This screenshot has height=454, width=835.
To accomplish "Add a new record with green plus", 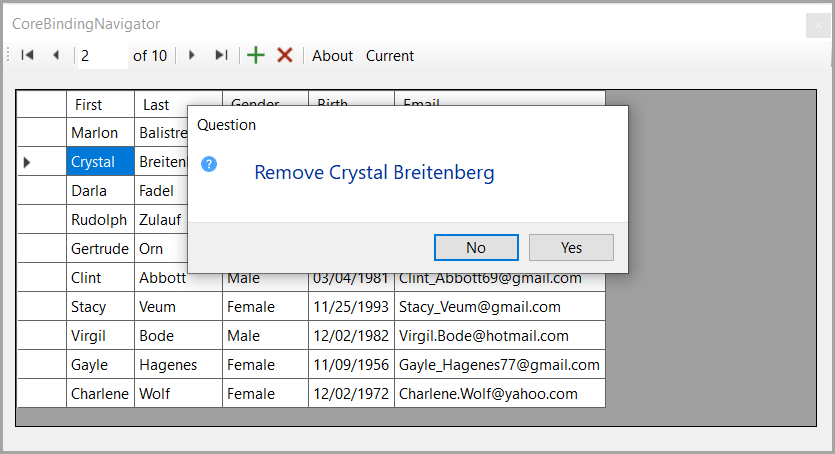I will click(256, 55).
